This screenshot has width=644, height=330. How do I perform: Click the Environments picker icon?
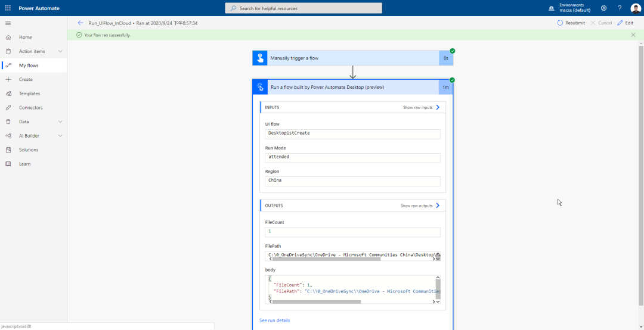click(551, 8)
